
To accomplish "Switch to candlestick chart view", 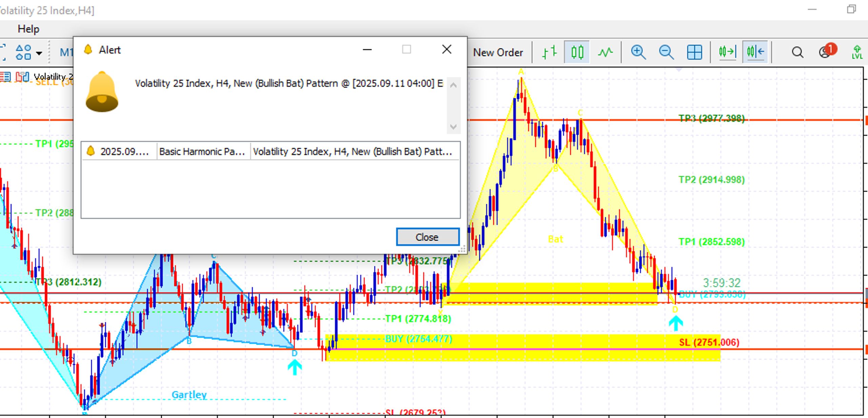I will click(577, 52).
